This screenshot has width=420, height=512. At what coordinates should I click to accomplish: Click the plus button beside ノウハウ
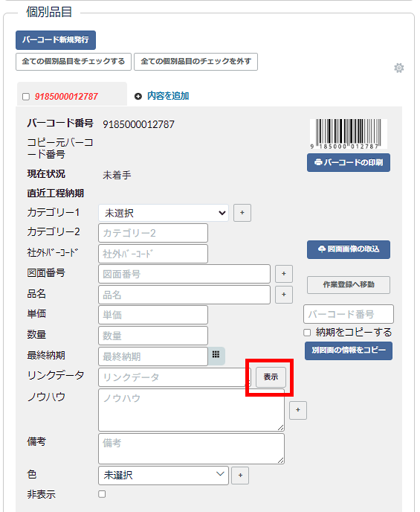[298, 410]
